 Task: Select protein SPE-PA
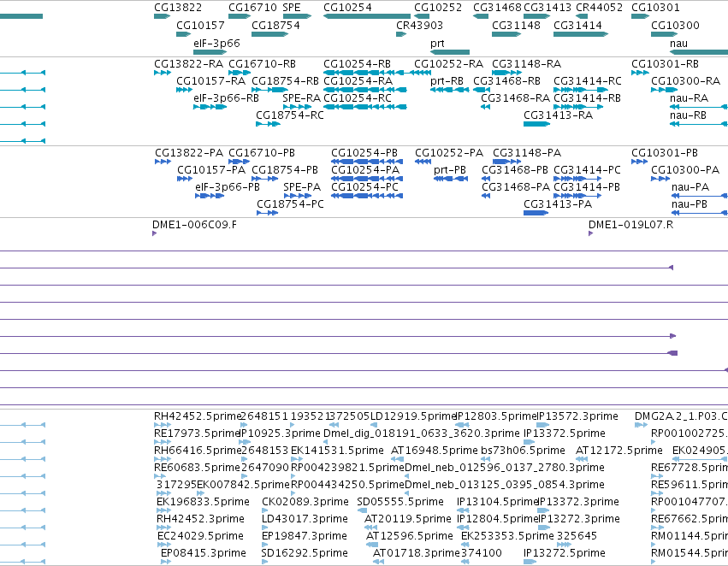(x=297, y=196)
